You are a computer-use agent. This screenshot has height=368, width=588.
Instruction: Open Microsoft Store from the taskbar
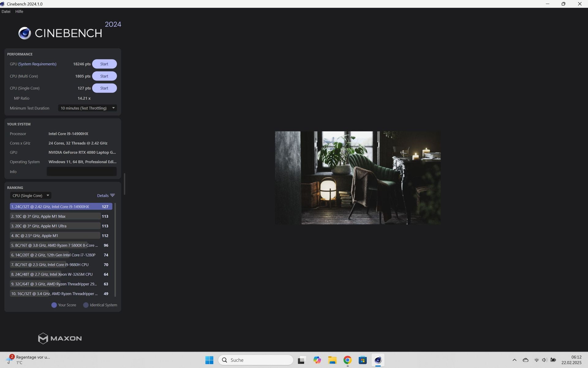click(363, 360)
